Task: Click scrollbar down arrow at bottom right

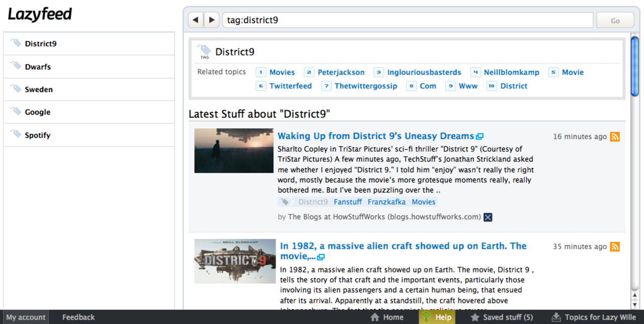Action: 635,304
